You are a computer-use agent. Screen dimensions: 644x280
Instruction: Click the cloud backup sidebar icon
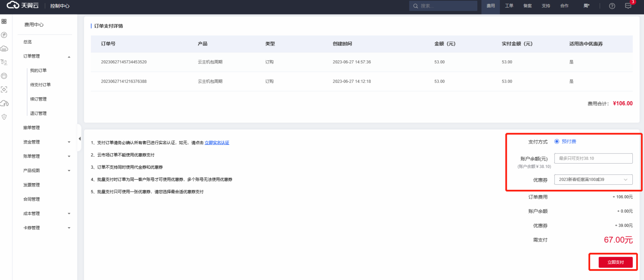click(4, 104)
